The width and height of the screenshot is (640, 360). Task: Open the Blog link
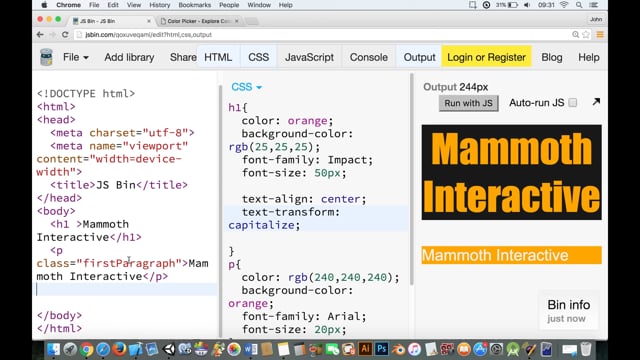click(x=551, y=57)
